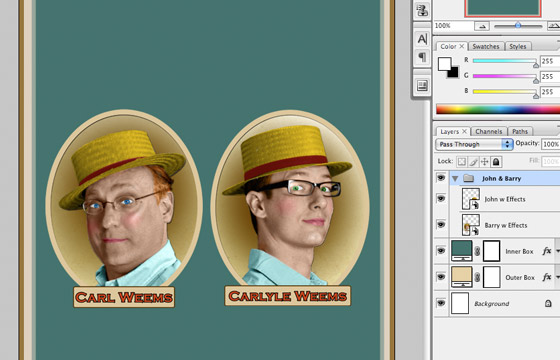Select the Background layer name
The image size is (560, 360).
[491, 304]
